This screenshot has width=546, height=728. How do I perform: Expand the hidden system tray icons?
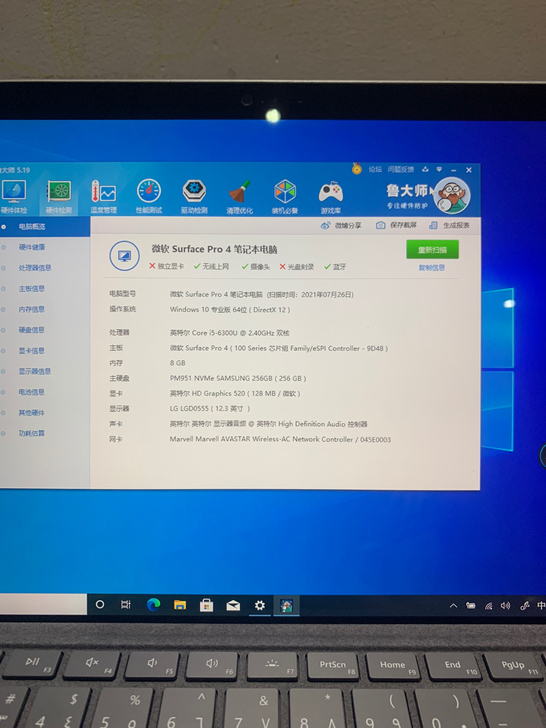coord(454,606)
